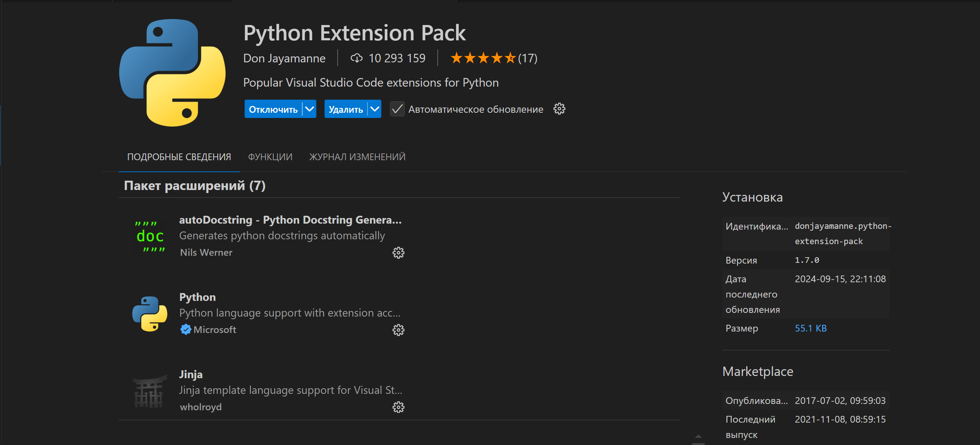Viewport: 980px width, 445px height.
Task: Open the Jinja extension title
Action: coord(190,374)
